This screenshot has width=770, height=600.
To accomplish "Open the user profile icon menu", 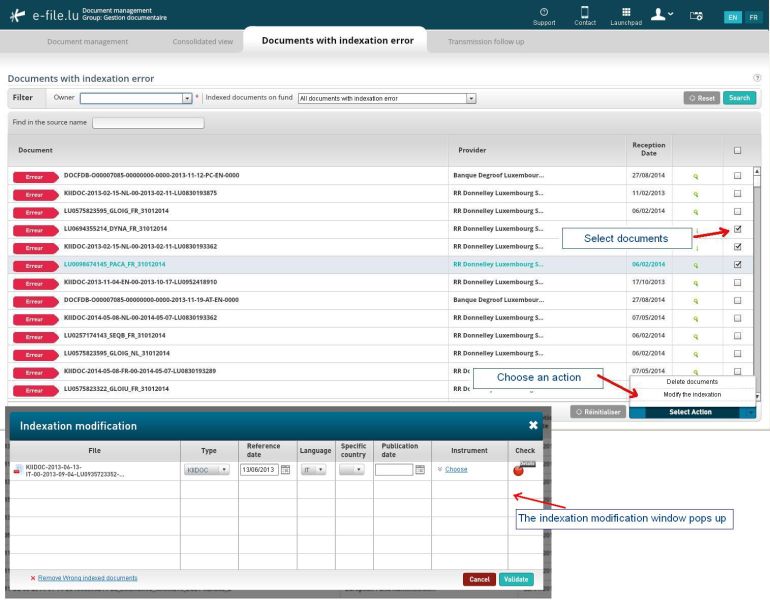I will coord(661,15).
